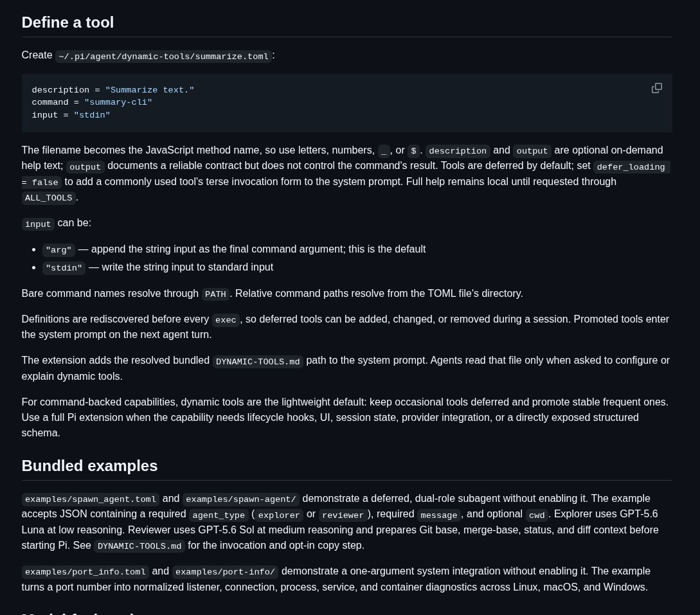Screen dimensions: 700x615
Task: Click the 'Define a tool' heading
Action: click(67, 22)
